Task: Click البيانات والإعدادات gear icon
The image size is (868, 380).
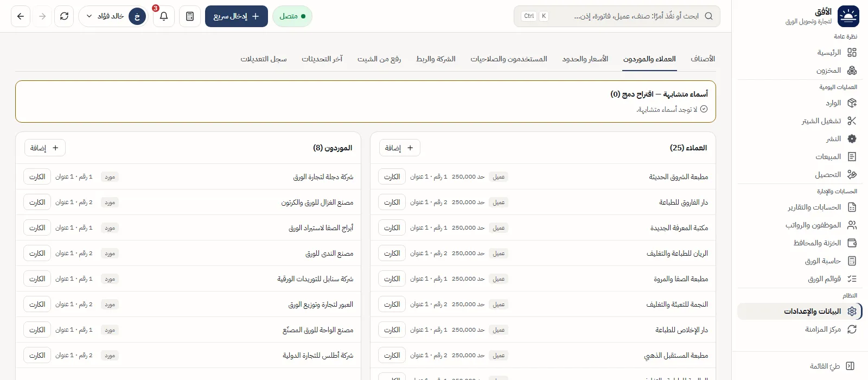Action: (852, 312)
